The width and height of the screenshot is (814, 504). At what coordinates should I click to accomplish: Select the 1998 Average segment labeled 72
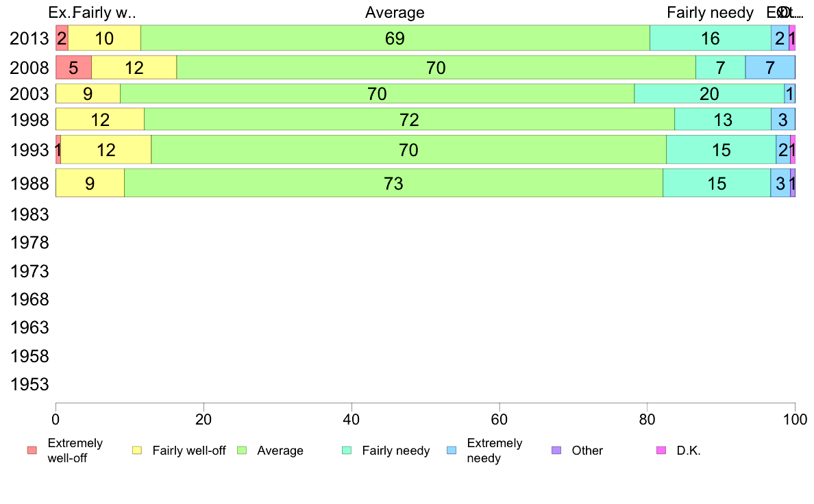coord(409,119)
